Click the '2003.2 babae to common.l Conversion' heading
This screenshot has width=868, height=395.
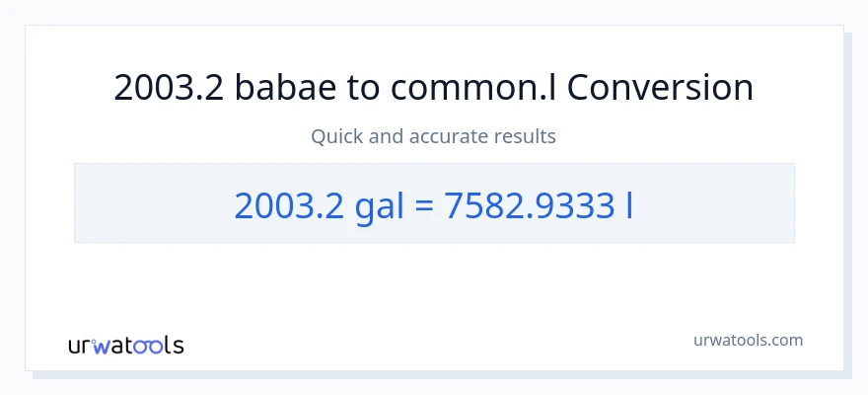(434, 88)
